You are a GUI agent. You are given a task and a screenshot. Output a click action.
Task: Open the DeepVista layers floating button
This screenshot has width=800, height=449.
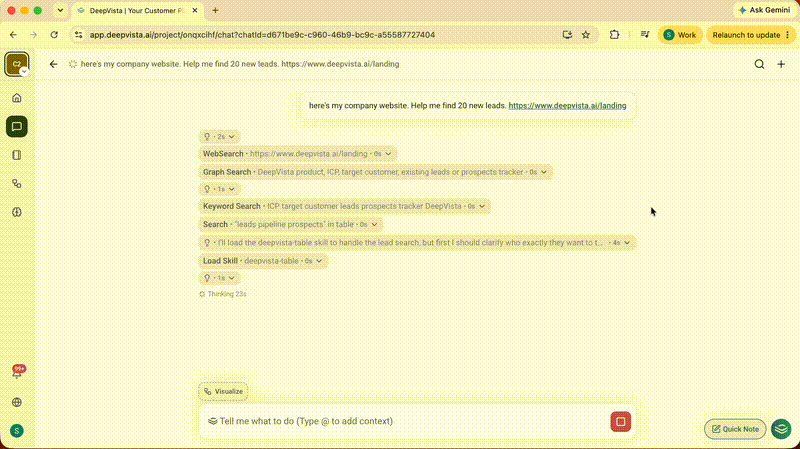pos(781,429)
